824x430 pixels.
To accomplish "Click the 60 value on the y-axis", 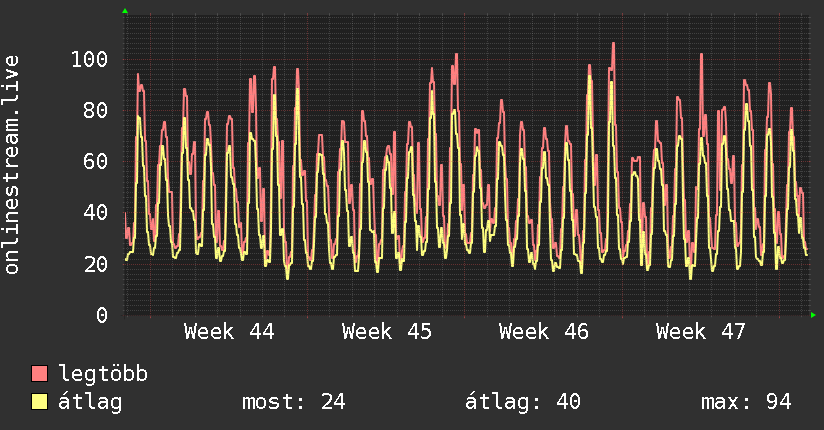I will pyautogui.click(x=96, y=161).
